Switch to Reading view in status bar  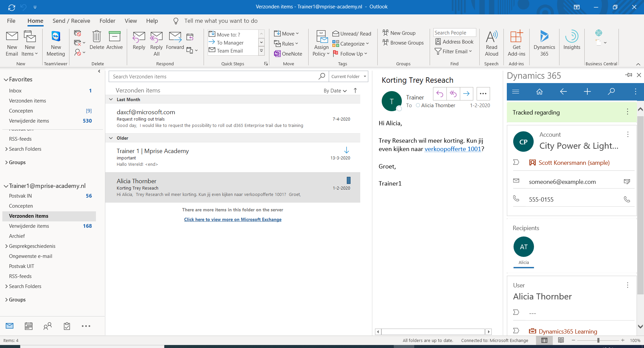click(x=561, y=340)
